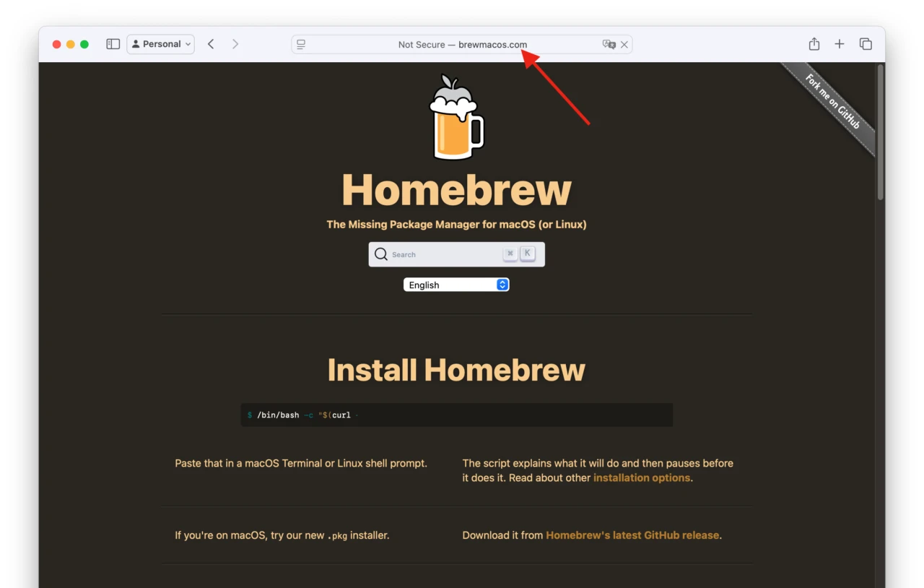
Task: Click the translate icon in the address bar
Action: 609,44
